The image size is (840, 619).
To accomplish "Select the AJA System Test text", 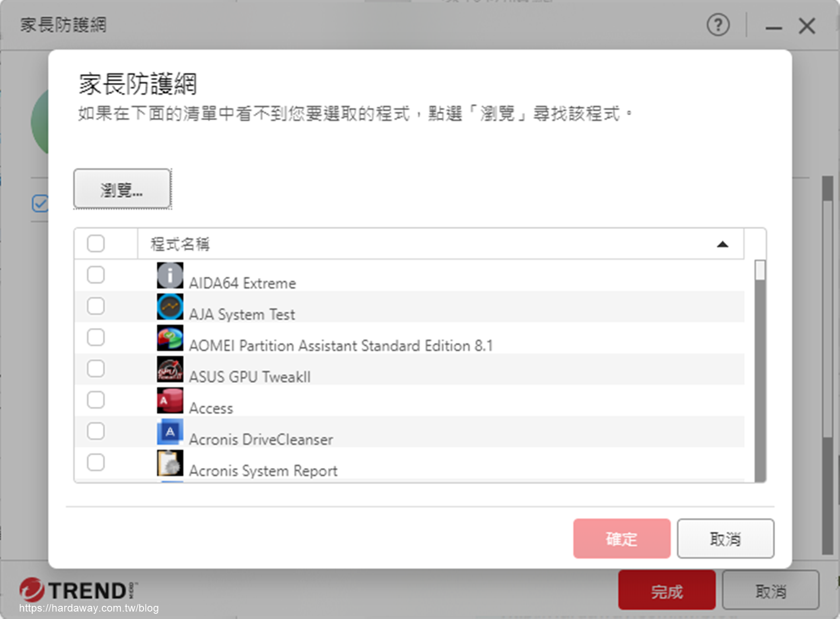I will click(242, 314).
